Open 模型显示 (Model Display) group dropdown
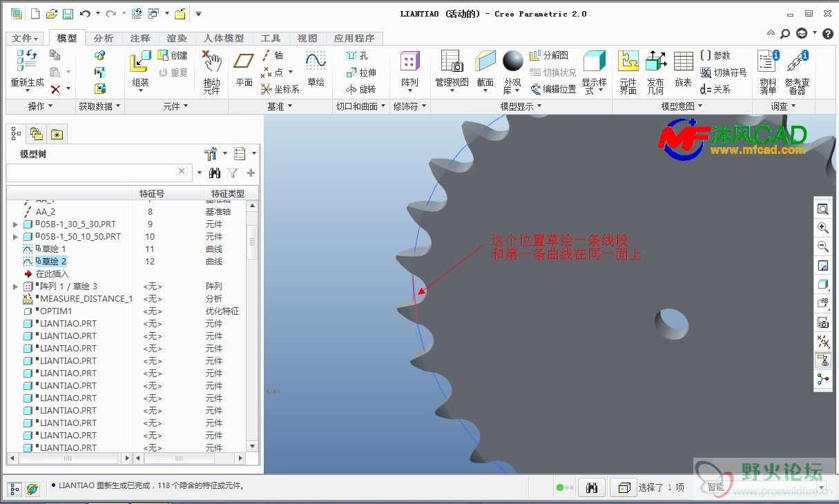 521,106
